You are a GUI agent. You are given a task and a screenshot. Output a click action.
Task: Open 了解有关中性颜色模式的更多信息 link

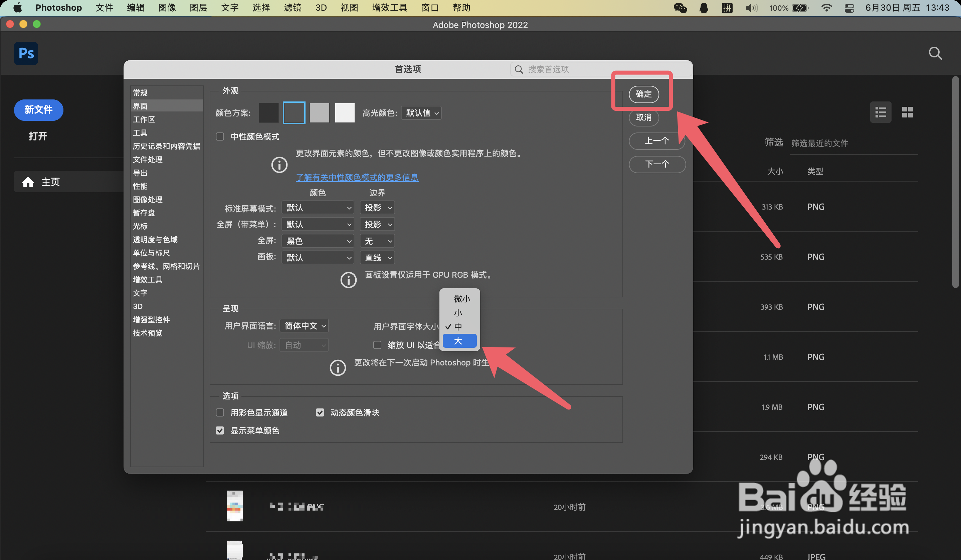click(x=357, y=177)
